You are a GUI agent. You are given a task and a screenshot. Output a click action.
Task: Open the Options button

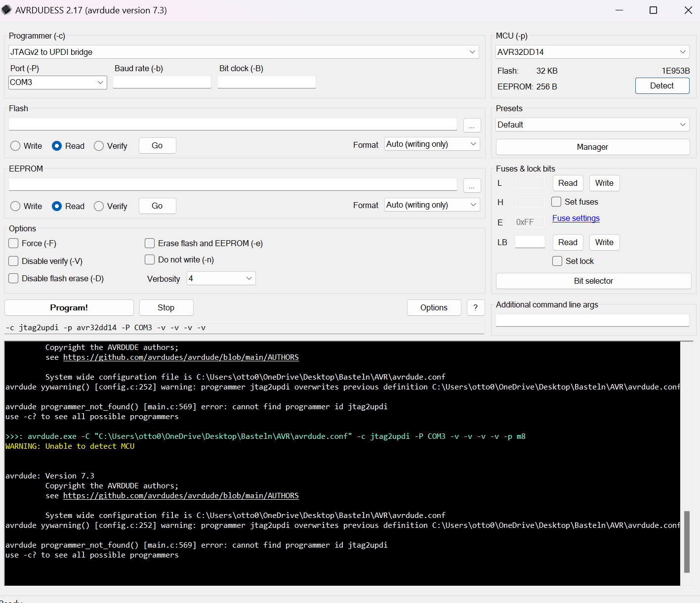(x=434, y=307)
